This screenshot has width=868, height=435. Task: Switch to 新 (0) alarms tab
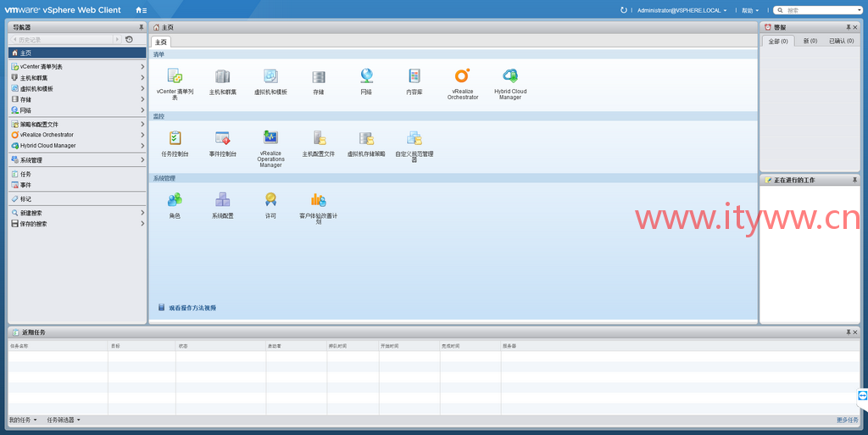pyautogui.click(x=810, y=41)
